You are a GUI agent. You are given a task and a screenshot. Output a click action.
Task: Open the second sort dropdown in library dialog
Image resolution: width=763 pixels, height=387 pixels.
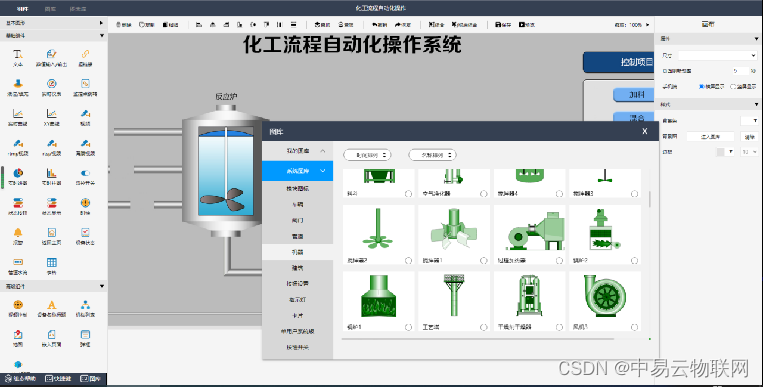432,155
